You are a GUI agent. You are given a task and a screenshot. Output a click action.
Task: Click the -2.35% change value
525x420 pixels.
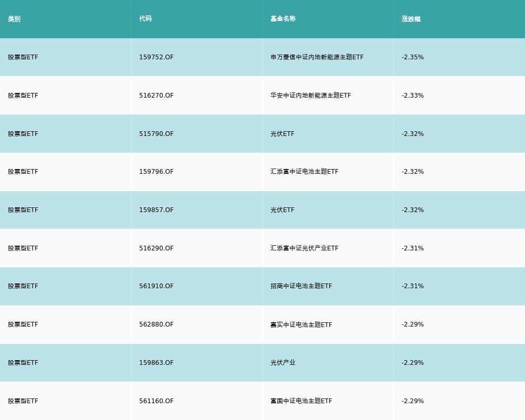(413, 57)
